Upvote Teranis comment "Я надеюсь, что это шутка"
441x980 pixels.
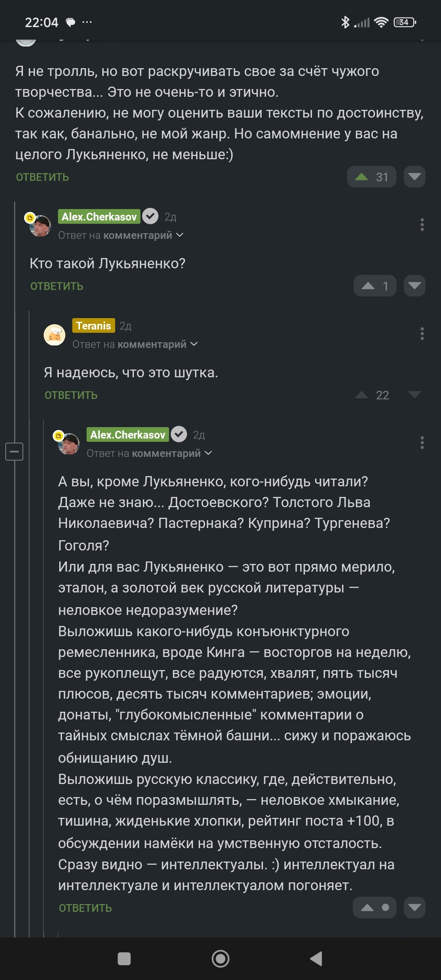362,395
